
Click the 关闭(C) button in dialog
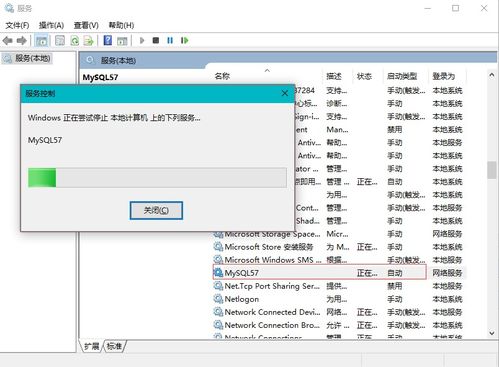point(156,210)
